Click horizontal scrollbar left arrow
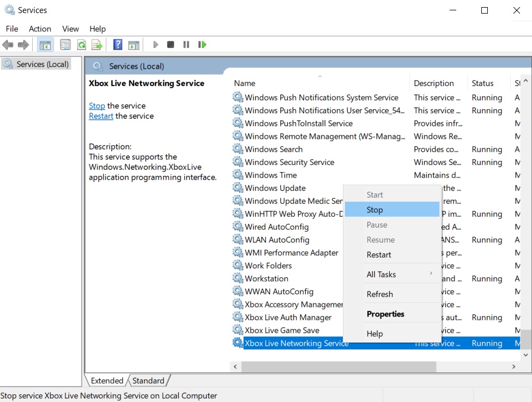This screenshot has height=402, width=532. click(235, 367)
